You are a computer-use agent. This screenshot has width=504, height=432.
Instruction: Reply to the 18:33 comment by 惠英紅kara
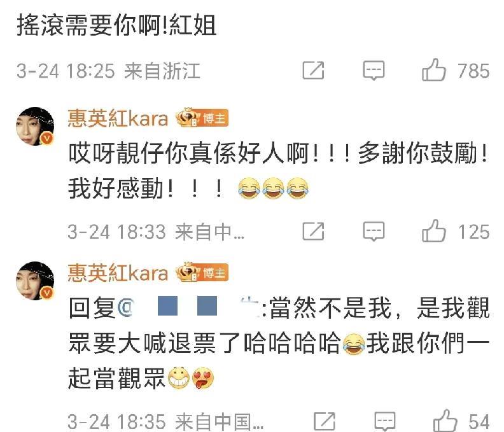click(x=374, y=232)
